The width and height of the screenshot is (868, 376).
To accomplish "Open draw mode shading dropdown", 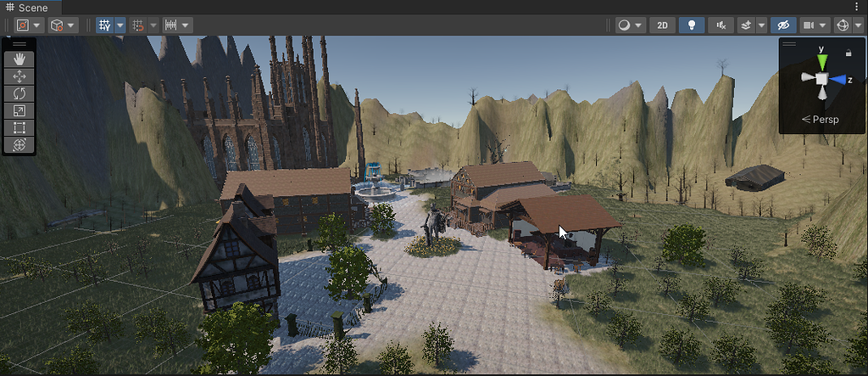I will [x=631, y=25].
